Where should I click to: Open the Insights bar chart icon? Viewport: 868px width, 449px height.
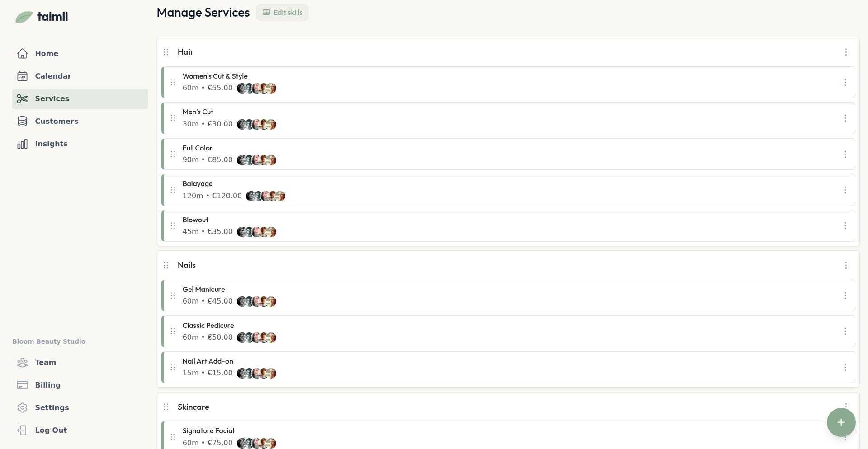click(23, 144)
